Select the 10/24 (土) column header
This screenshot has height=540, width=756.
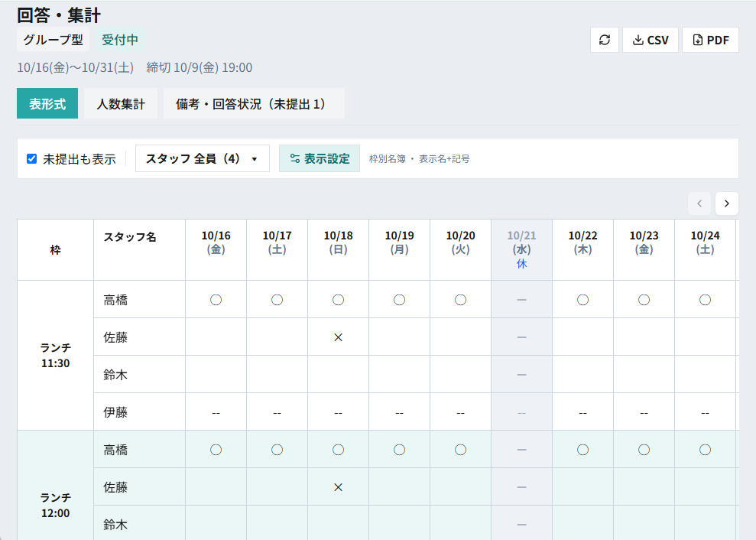[x=705, y=250]
